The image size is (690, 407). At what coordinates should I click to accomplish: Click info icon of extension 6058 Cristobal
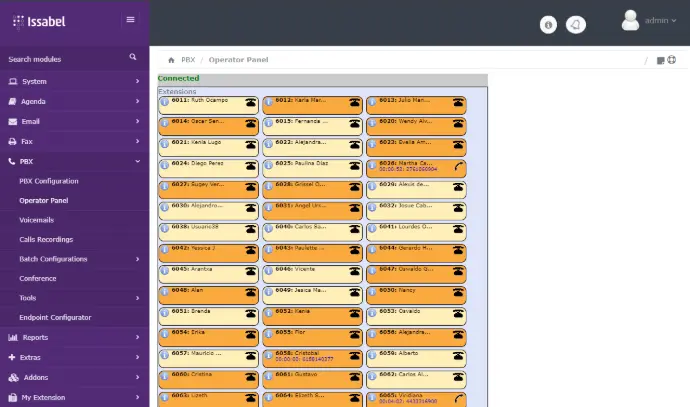[268, 354]
